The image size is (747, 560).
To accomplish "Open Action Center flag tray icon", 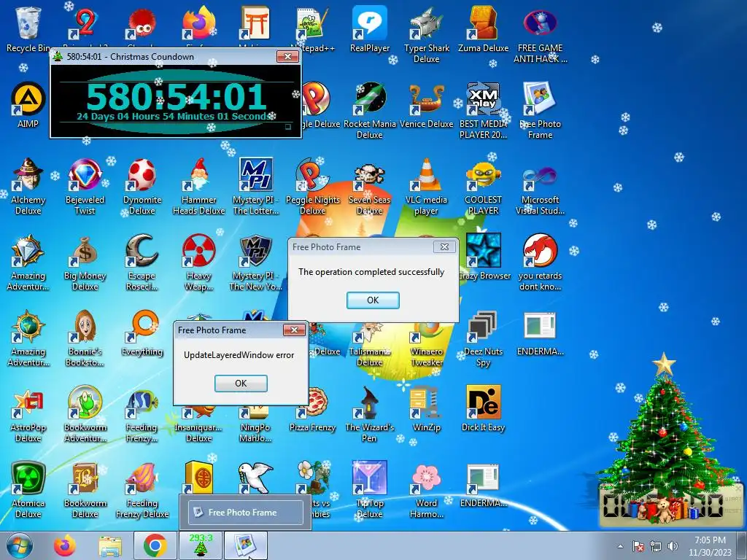I will tap(638, 546).
